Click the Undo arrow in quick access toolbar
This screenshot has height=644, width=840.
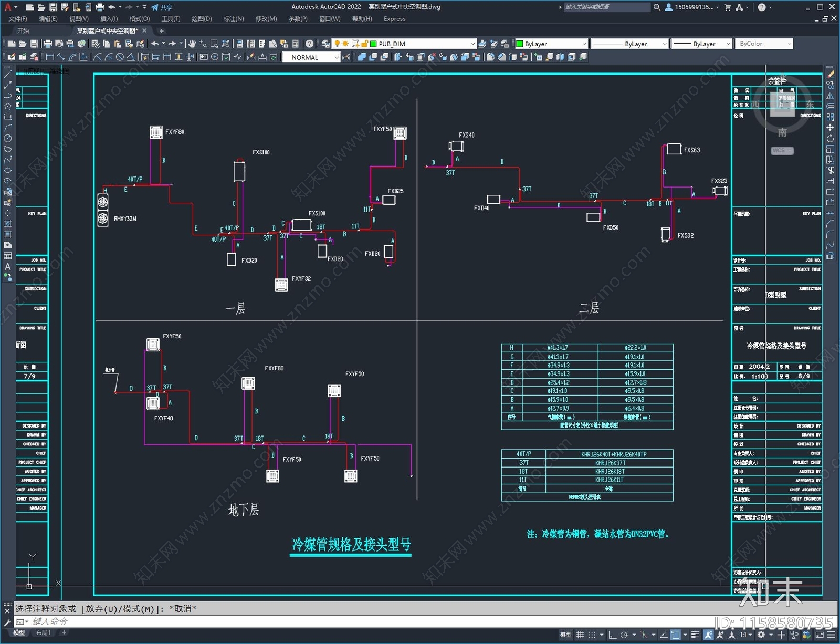[112, 7]
